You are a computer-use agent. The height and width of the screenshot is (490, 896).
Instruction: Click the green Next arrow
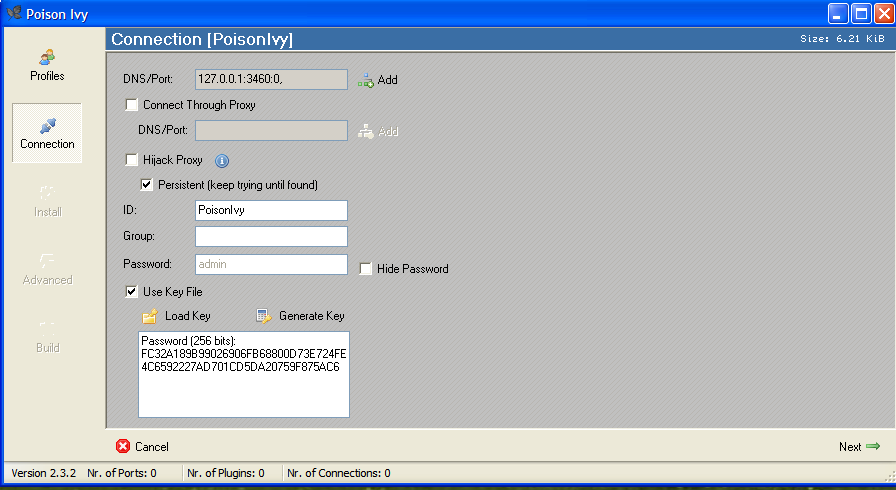point(873,447)
